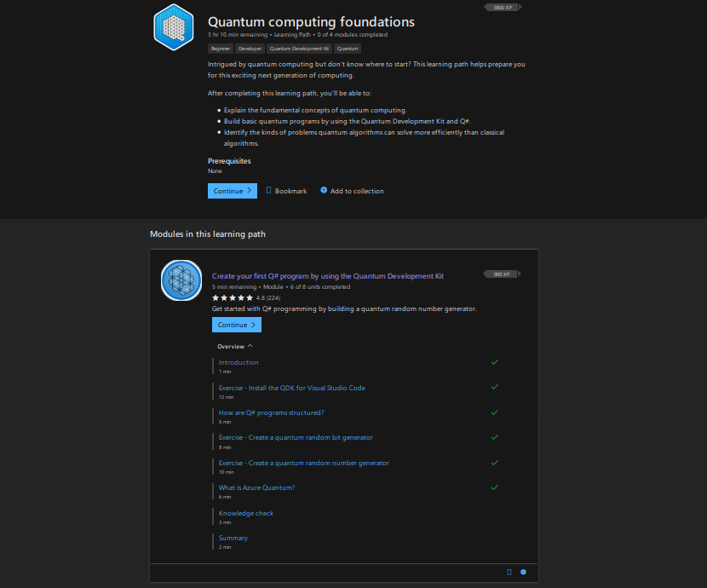Open the What is Azure Quantum? unit
The image size is (707, 588).
(256, 487)
